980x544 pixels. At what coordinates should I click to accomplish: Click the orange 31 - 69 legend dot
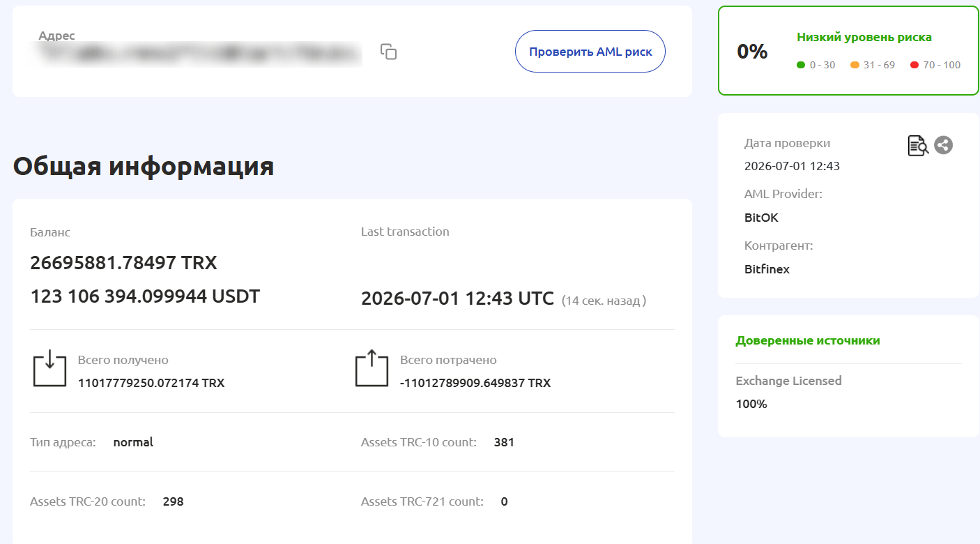click(855, 65)
